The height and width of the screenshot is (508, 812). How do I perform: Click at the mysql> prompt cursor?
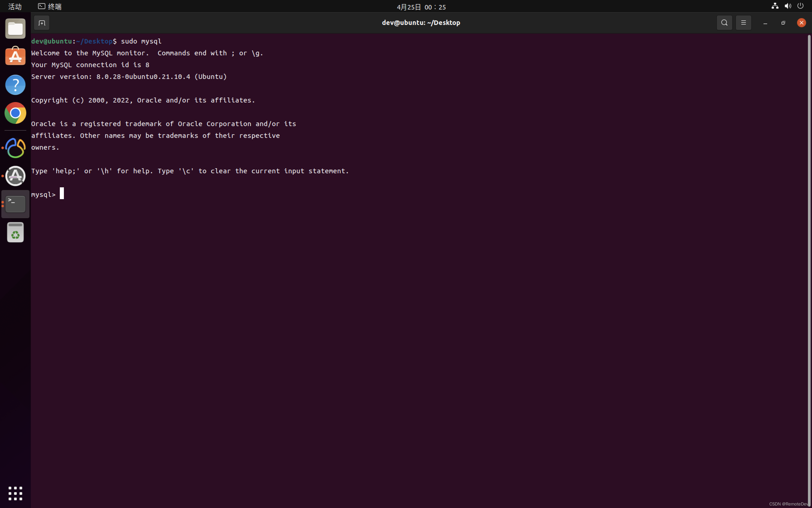point(62,193)
